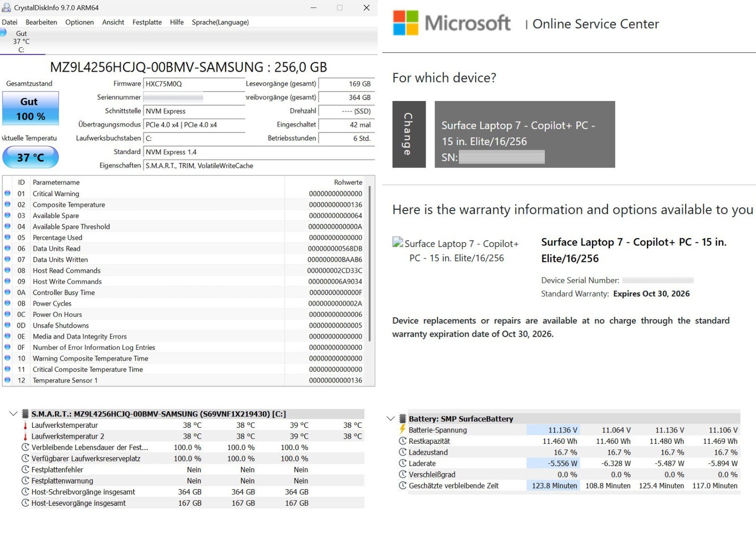Click the status dot for Unsafe Shutdowns
756x535 pixels.
(x=8, y=325)
